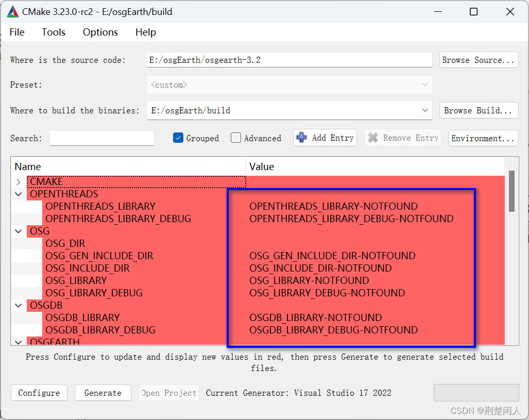Toggle the Grouped checkbox

click(178, 138)
